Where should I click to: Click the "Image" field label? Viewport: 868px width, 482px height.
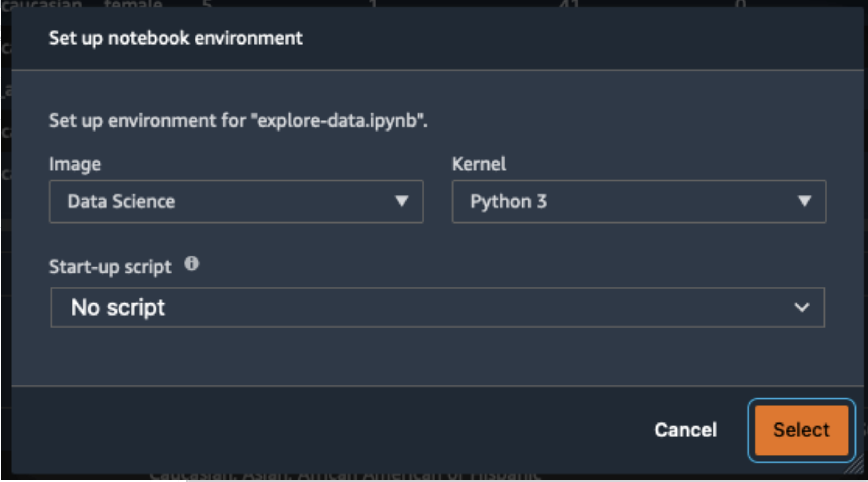(75, 165)
